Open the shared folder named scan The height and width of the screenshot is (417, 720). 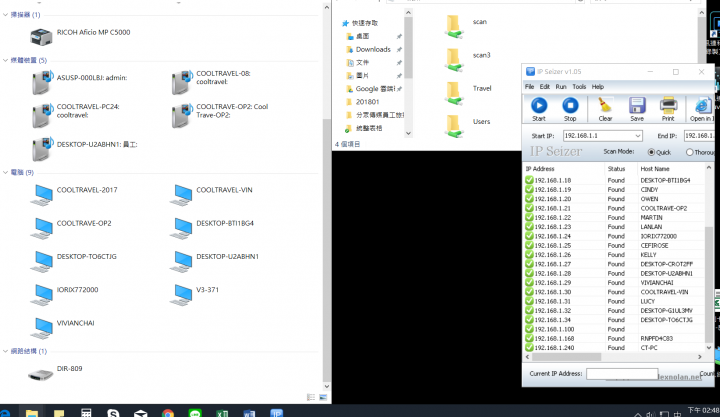pyautogui.click(x=466, y=26)
